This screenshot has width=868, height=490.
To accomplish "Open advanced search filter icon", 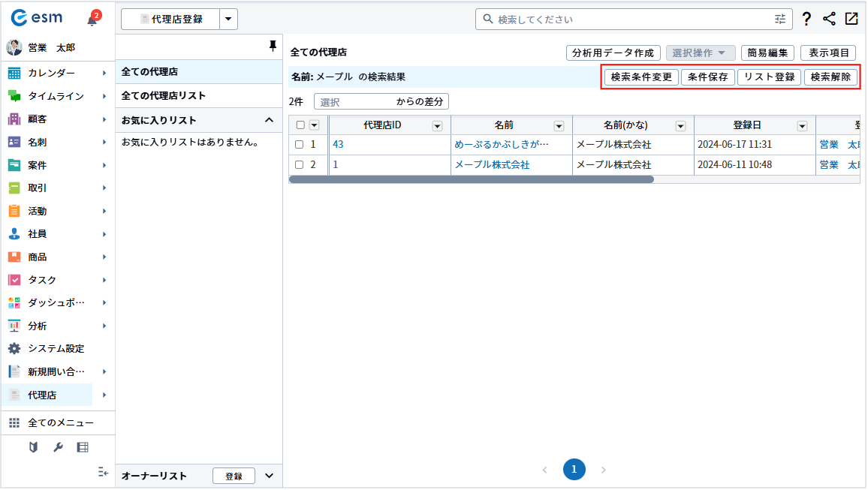I will point(781,20).
